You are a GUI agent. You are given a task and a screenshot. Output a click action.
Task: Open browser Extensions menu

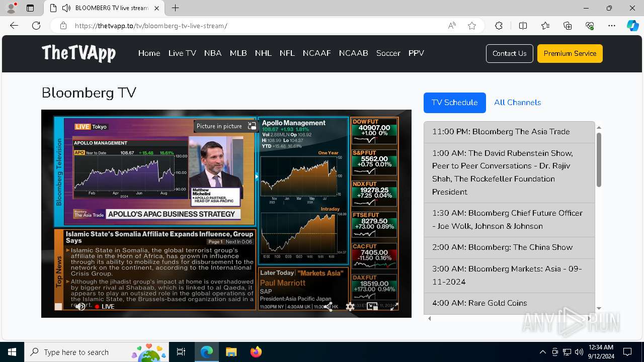[x=499, y=26]
